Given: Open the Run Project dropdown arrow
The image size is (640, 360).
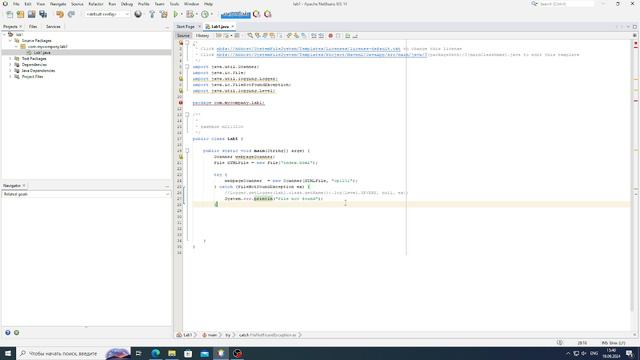Looking at the screenshot, I should [x=182, y=14].
